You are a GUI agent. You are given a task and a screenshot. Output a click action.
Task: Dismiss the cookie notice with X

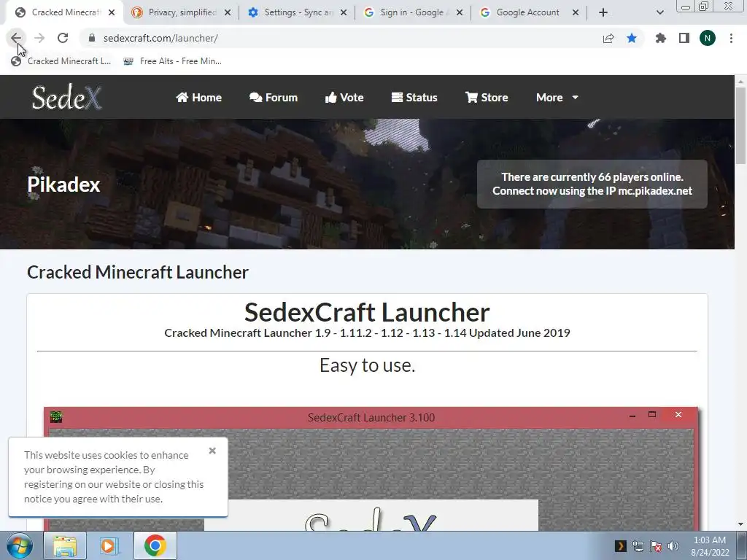point(212,451)
